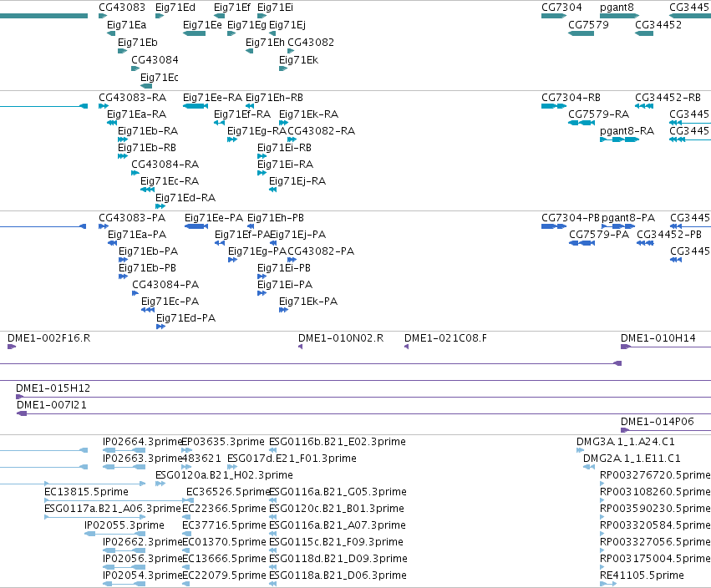Click EST EC13815.5prime
711x588 pixels.
point(86,492)
